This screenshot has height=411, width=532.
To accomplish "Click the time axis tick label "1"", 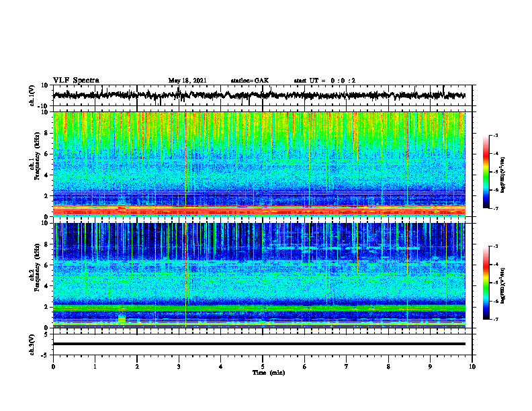I will pos(95,367).
